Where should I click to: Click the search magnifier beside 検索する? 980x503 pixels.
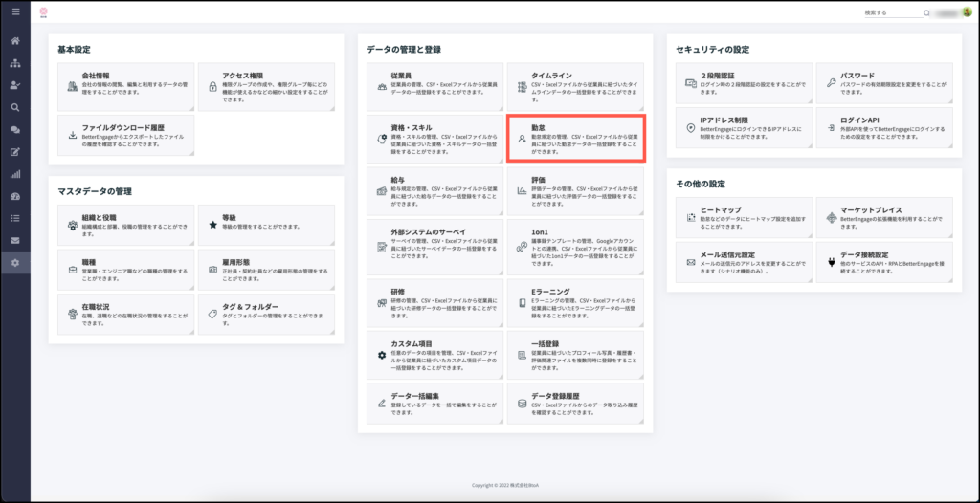pos(926,12)
